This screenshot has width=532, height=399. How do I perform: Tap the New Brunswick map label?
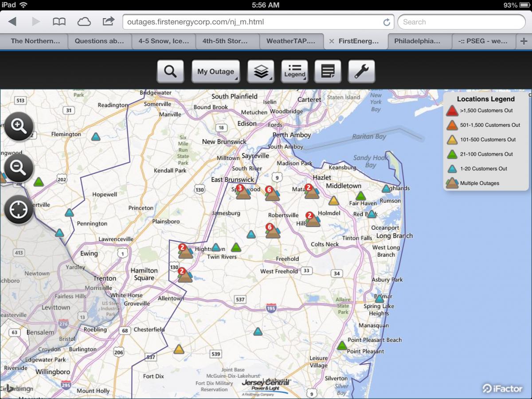click(224, 141)
